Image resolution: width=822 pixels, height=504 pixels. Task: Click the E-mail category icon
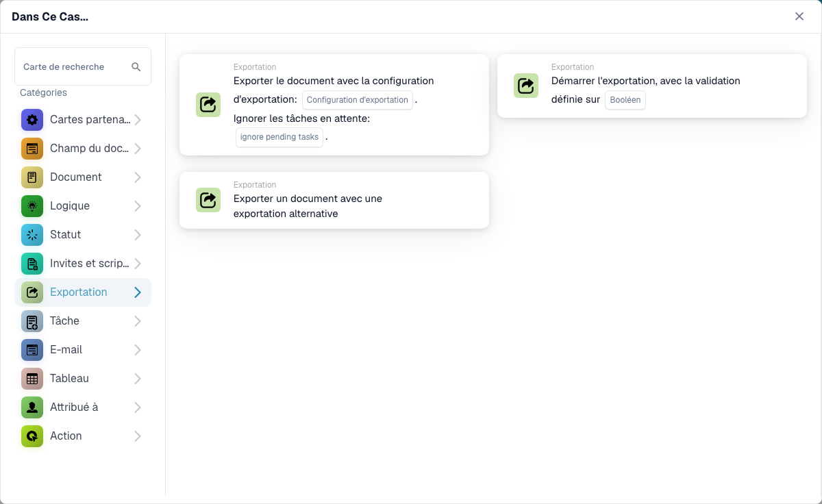pyautogui.click(x=32, y=350)
